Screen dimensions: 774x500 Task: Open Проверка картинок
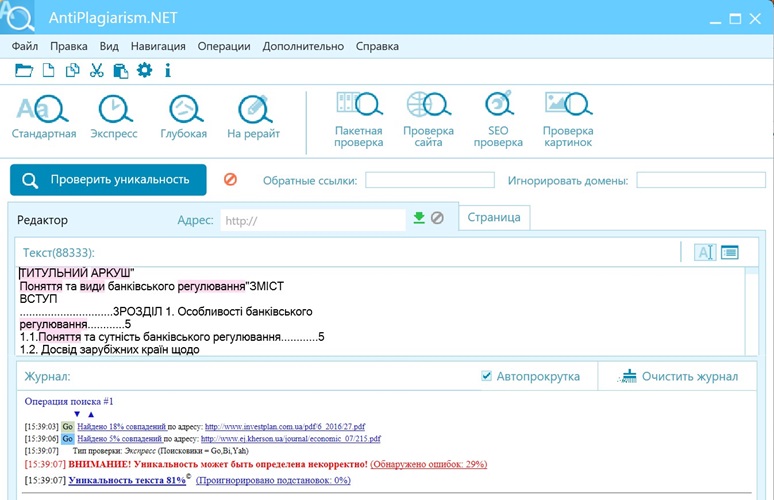568,119
